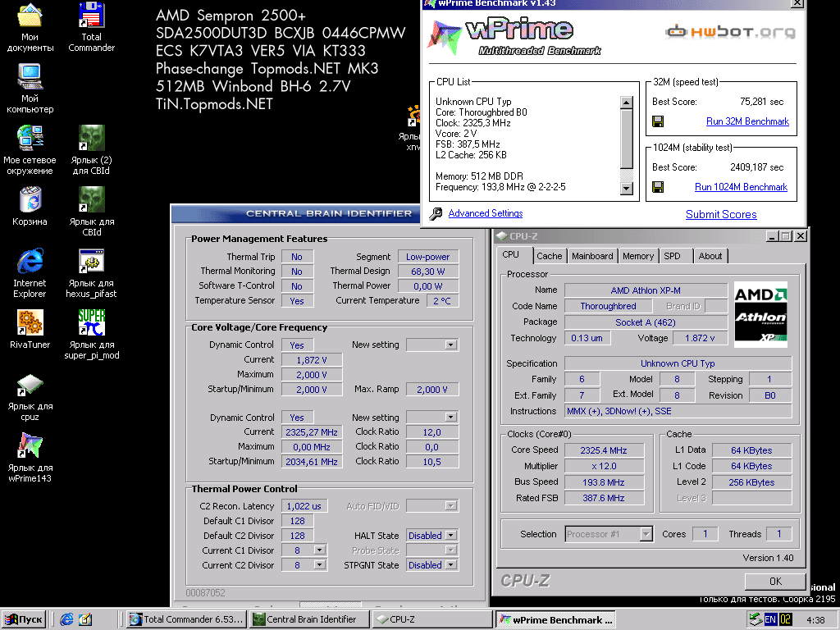The image size is (840, 630).
Task: Click the C2 Recon. Latency 1,022 us field
Action: (304, 506)
